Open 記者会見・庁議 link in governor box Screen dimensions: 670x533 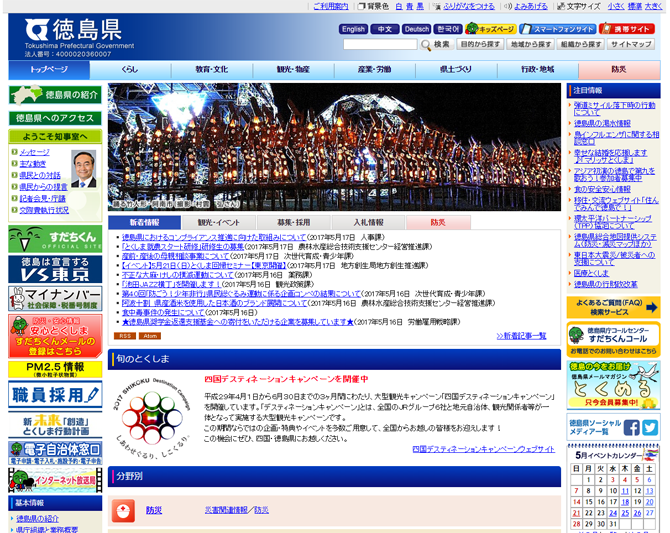pos(42,199)
